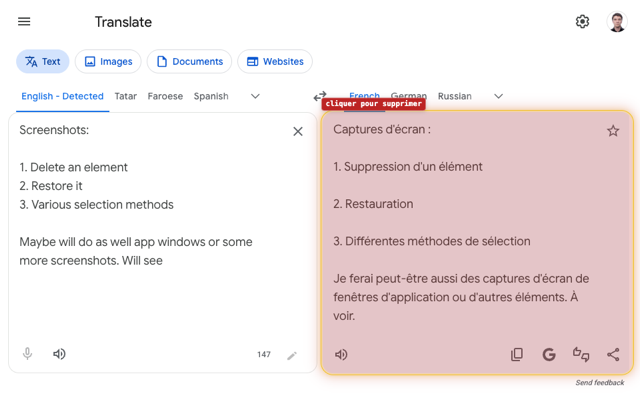640x400 pixels.
Task: Click the 'Captures d'écran :' heading
Action: 382,129
